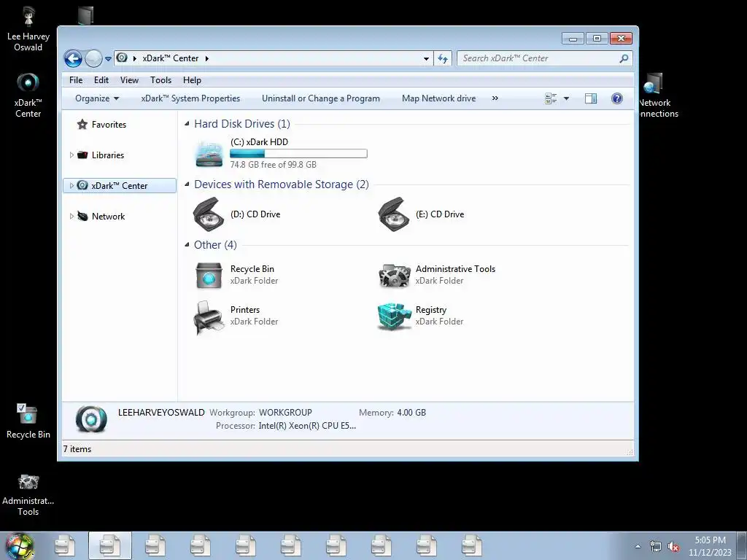The width and height of the screenshot is (747, 560).
Task: Select Favorites in the navigation pane
Action: point(109,124)
